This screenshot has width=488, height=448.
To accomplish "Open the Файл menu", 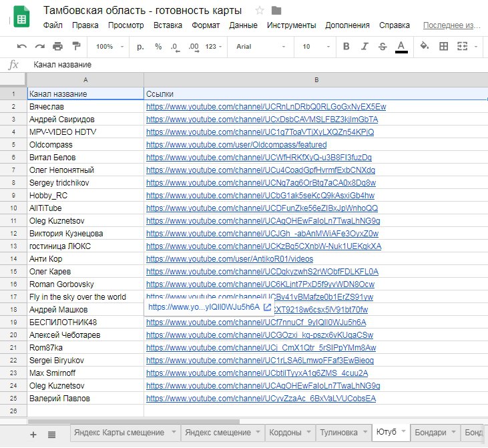I will pos(53,25).
